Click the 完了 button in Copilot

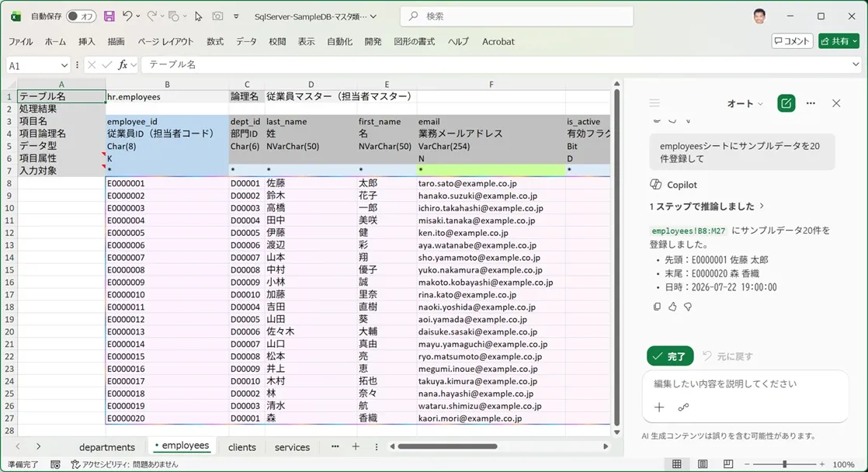pyautogui.click(x=670, y=356)
